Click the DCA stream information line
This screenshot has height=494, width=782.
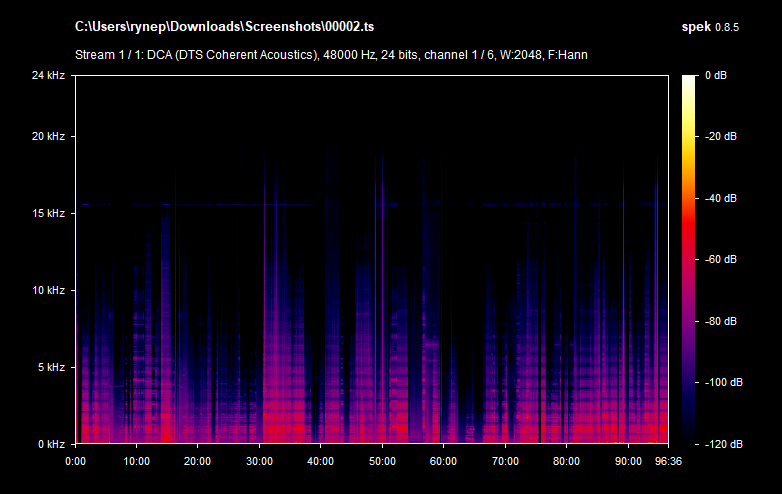click(331, 54)
